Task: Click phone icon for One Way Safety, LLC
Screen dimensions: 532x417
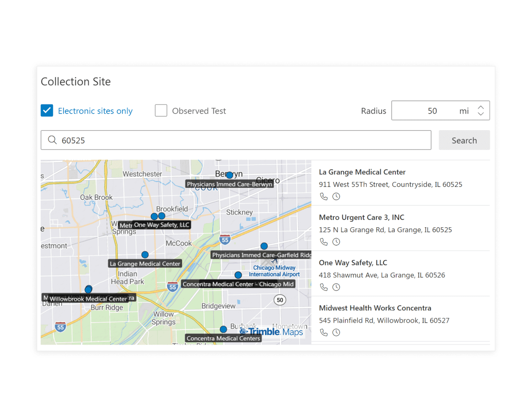Action: coord(324,287)
